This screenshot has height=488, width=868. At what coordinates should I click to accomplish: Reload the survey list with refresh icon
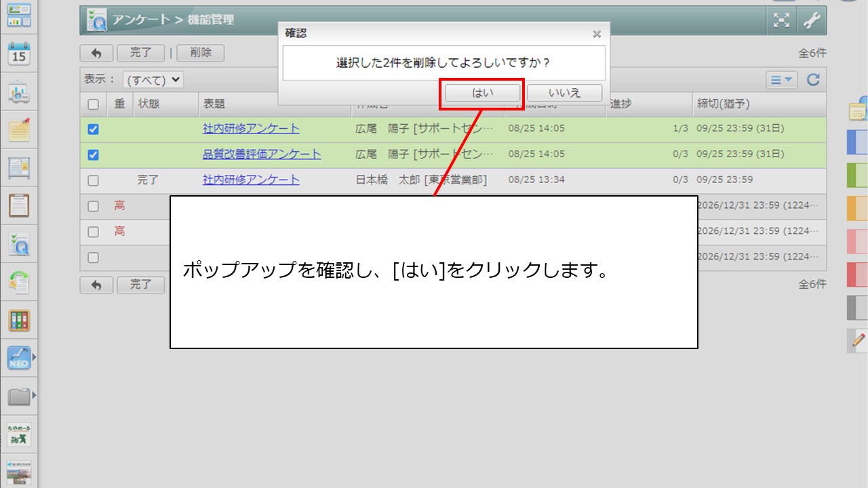813,80
